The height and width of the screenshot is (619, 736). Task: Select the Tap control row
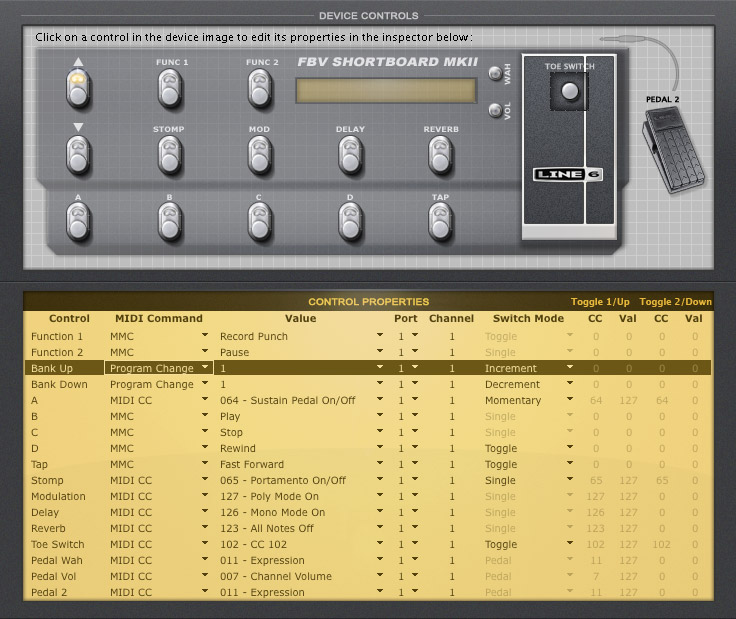pyautogui.click(x=368, y=464)
